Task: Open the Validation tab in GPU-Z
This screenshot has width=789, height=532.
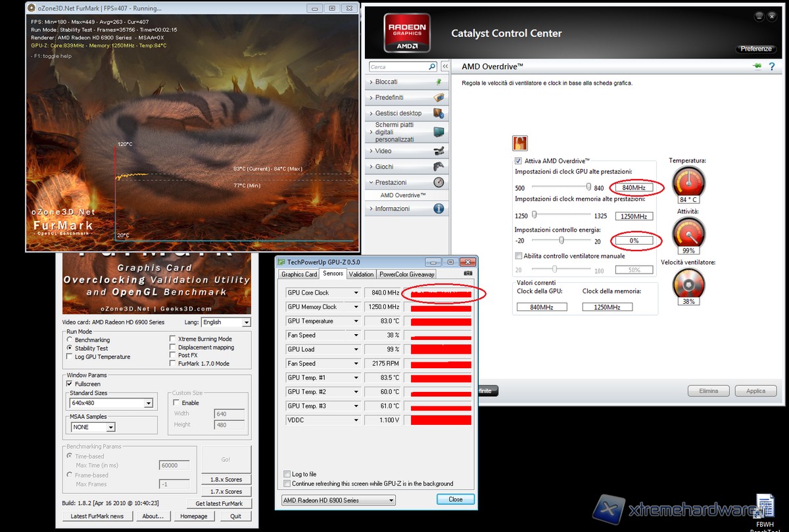Action: [x=361, y=274]
